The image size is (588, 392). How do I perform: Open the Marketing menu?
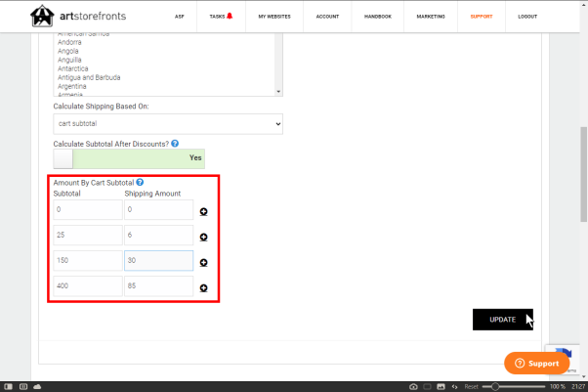tap(431, 17)
